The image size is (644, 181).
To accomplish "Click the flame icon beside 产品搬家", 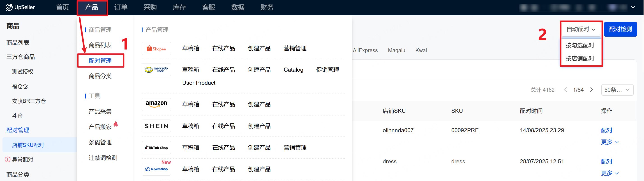I will [116, 124].
